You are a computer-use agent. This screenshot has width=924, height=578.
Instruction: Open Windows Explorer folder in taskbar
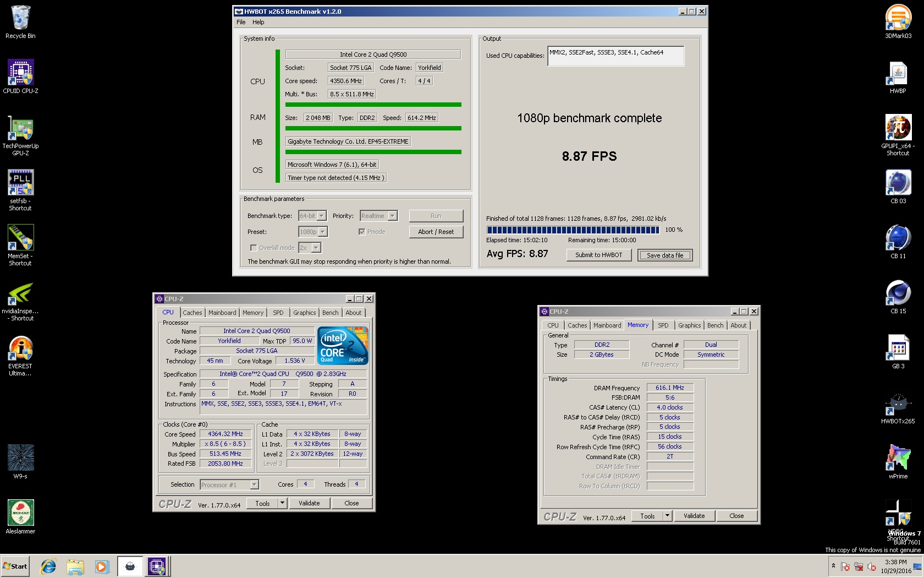[75, 566]
